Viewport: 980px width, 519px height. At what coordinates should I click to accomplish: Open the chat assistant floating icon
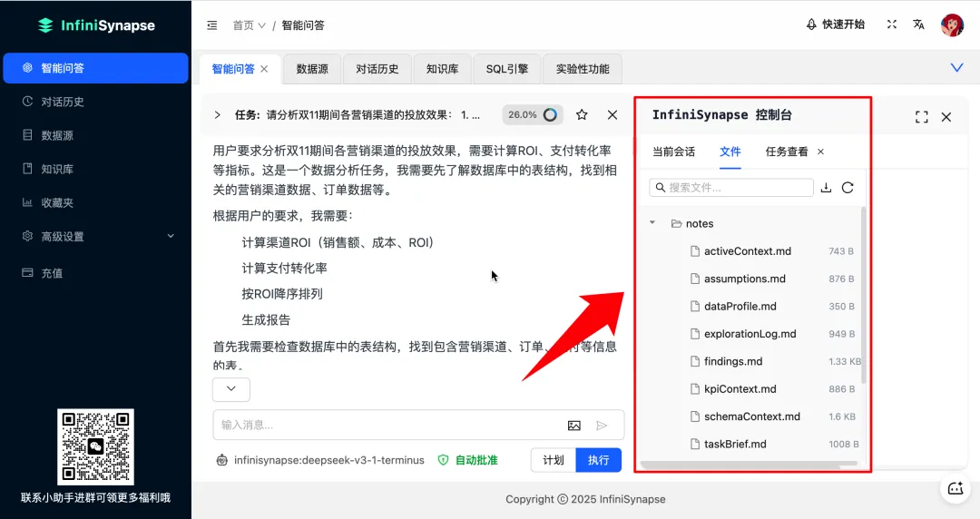pos(955,489)
